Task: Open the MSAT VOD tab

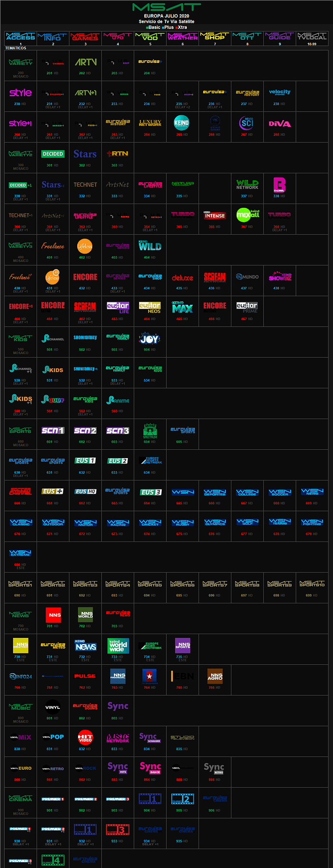Action: pyautogui.click(x=150, y=36)
